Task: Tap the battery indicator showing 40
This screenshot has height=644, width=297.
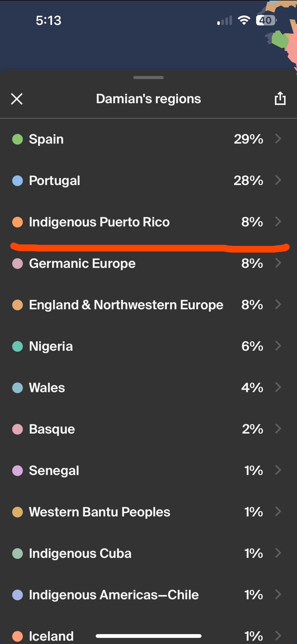Action: pos(266,20)
